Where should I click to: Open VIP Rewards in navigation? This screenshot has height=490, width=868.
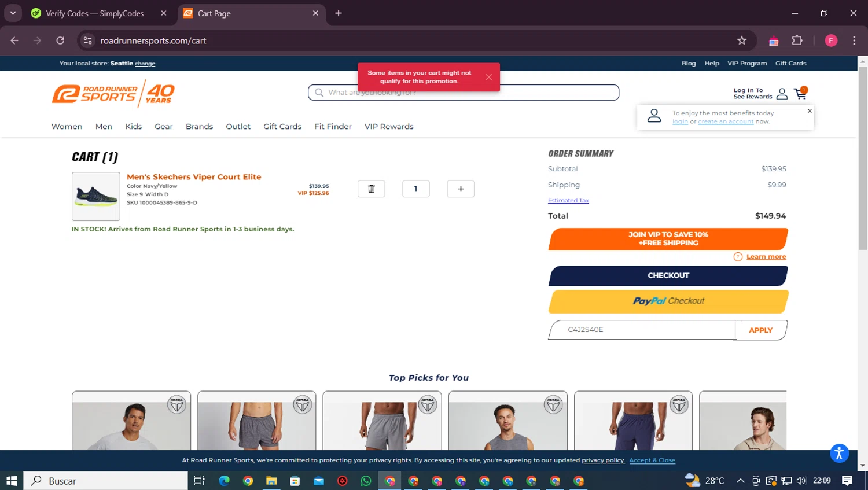[x=389, y=127]
